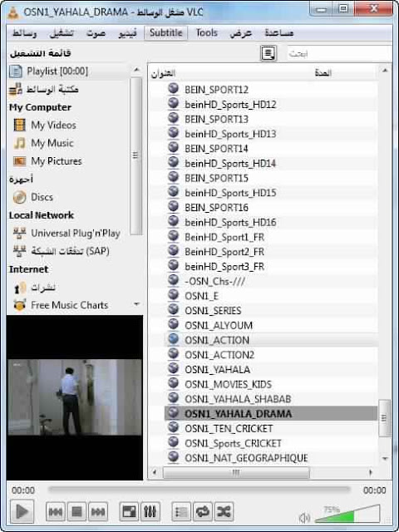399x532 pixels.
Task: Select OSN1_E channel
Action: (201, 296)
